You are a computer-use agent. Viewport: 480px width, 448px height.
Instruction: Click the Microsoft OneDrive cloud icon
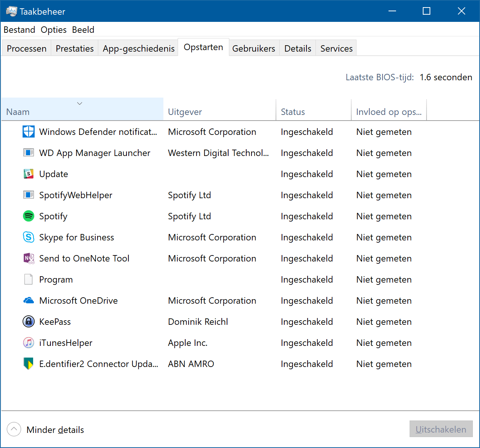(x=29, y=300)
